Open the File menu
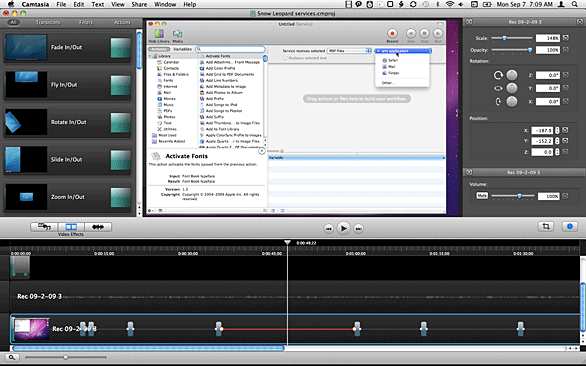 point(61,4)
